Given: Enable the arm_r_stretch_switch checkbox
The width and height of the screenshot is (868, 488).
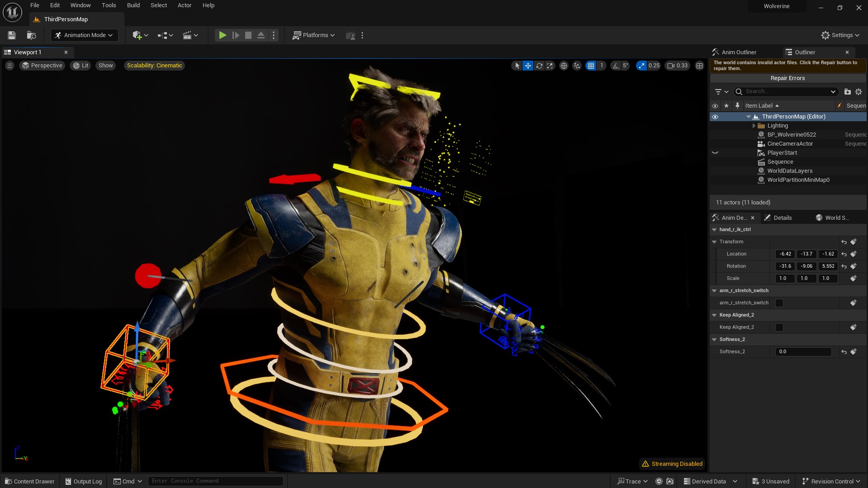Looking at the screenshot, I should click(778, 303).
